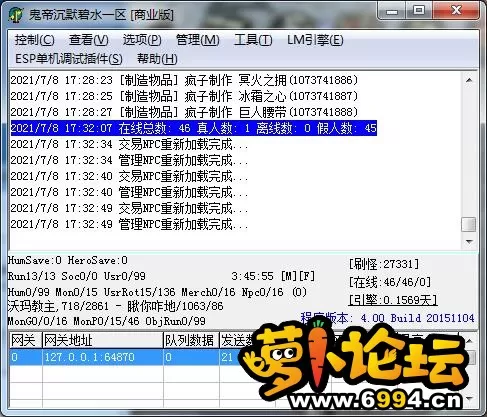The width and height of the screenshot is (487, 417).
Task: Select highlighted log line 在线总数: 46
Action: (x=194, y=128)
